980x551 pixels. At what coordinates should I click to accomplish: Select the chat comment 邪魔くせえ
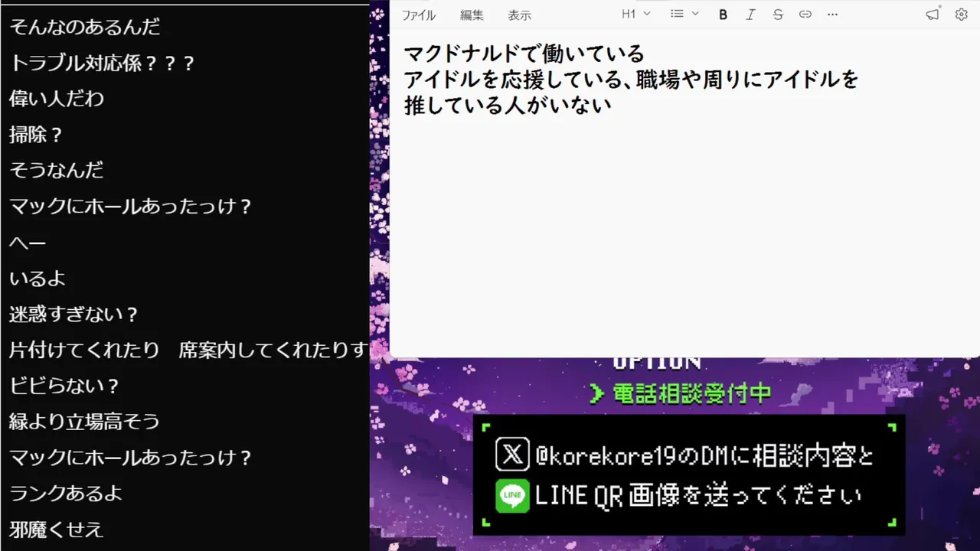[56, 529]
